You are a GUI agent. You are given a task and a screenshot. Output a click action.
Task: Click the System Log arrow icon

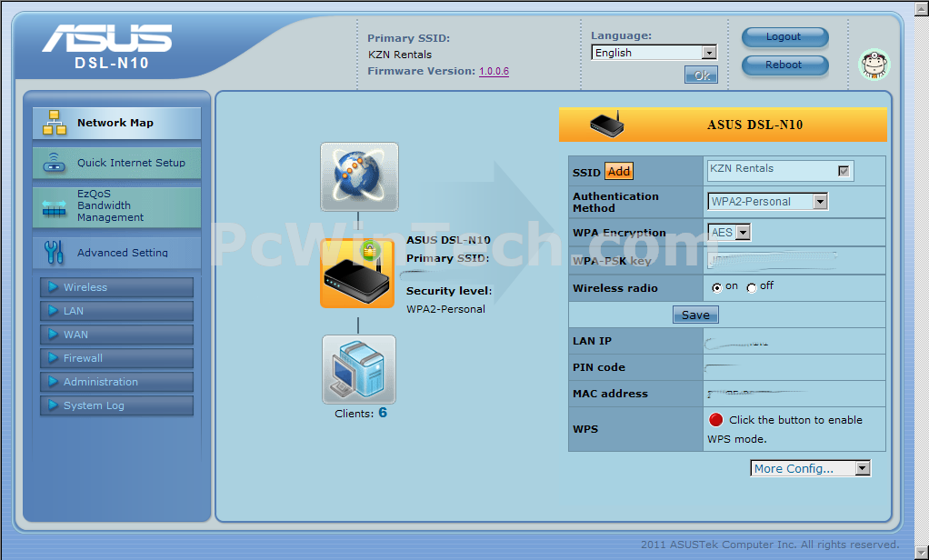coord(53,405)
